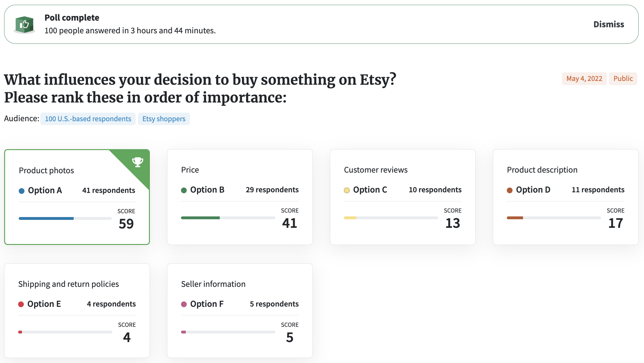Click the Shipping and return policies score bar
Screen dimensions: 644x363
click(x=65, y=332)
